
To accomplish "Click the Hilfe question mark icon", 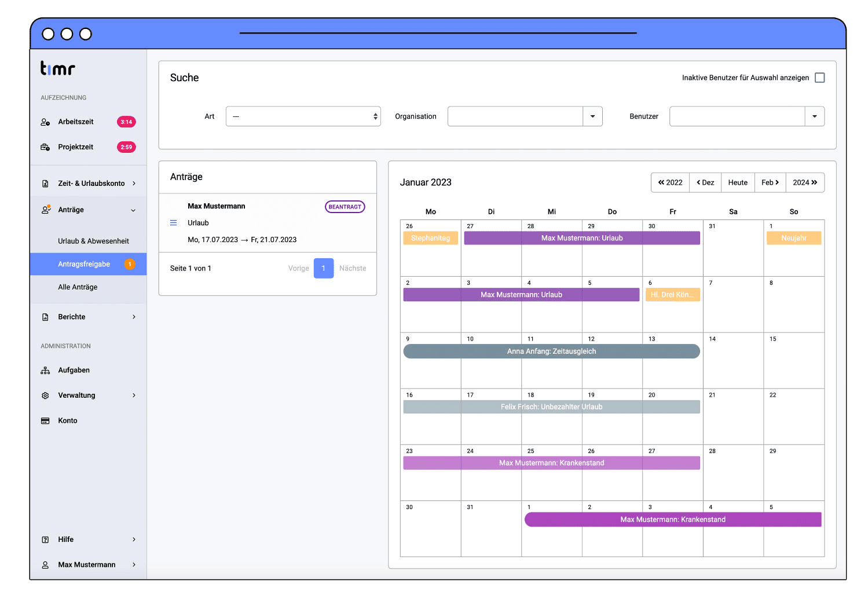I will [45, 540].
